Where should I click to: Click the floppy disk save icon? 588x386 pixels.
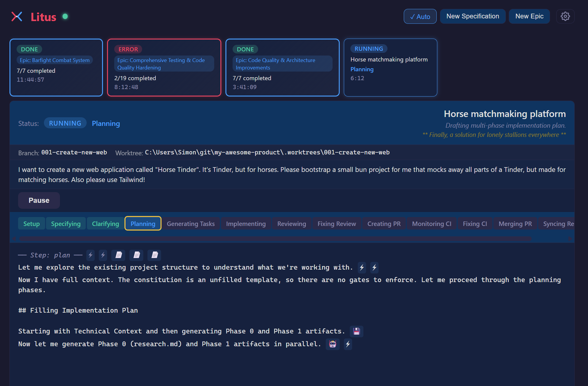click(x=357, y=331)
